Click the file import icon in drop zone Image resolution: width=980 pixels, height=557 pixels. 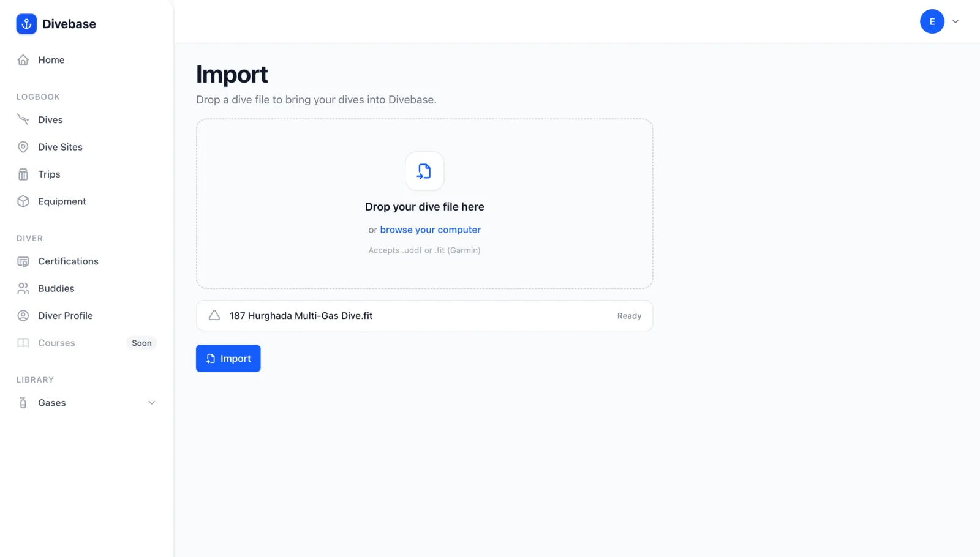(x=424, y=171)
